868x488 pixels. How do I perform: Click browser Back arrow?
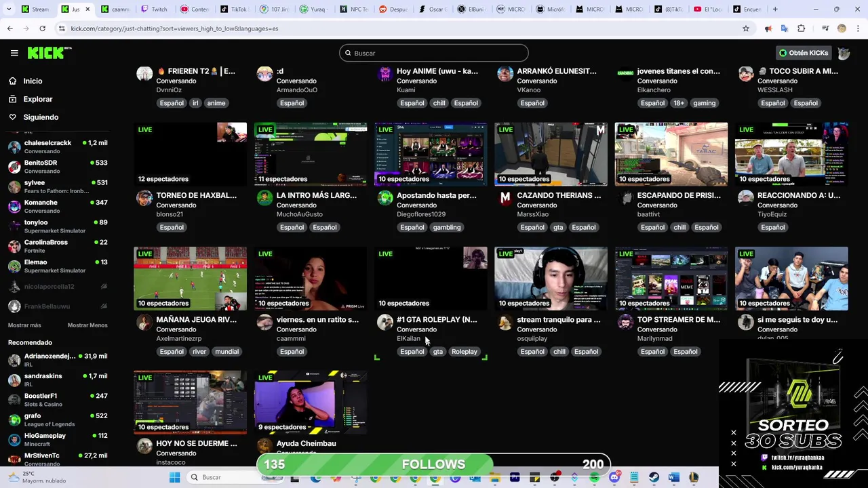point(9,28)
